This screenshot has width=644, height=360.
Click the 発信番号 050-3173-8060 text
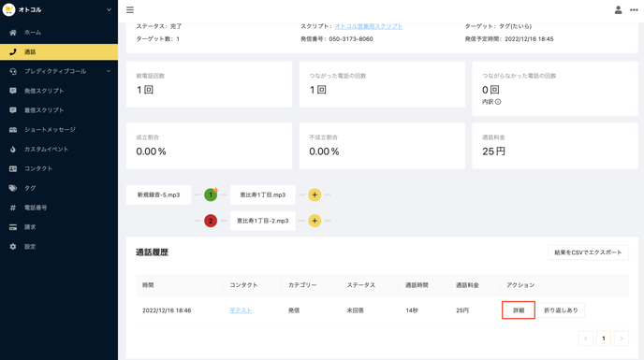click(337, 39)
